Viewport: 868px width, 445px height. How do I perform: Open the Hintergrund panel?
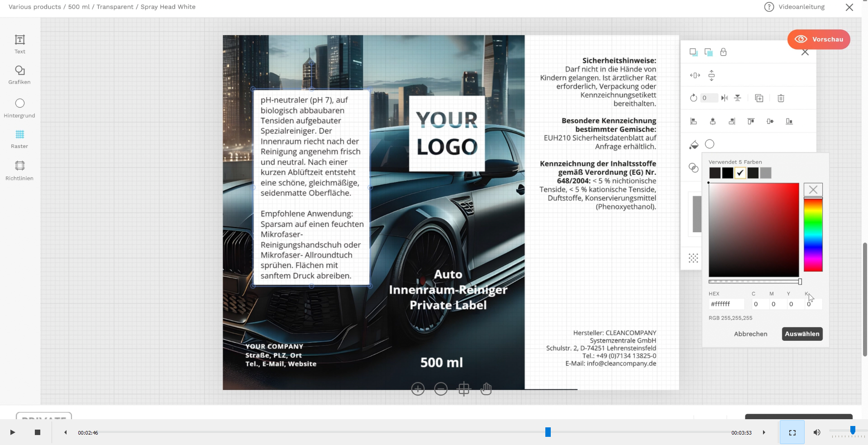click(x=19, y=108)
